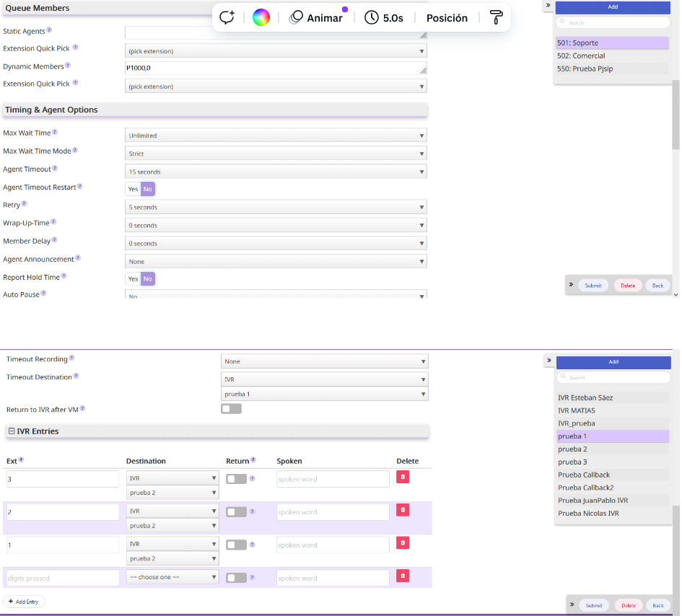Click help icon next to Max Wait Time
The image size is (682, 616).
click(55, 133)
